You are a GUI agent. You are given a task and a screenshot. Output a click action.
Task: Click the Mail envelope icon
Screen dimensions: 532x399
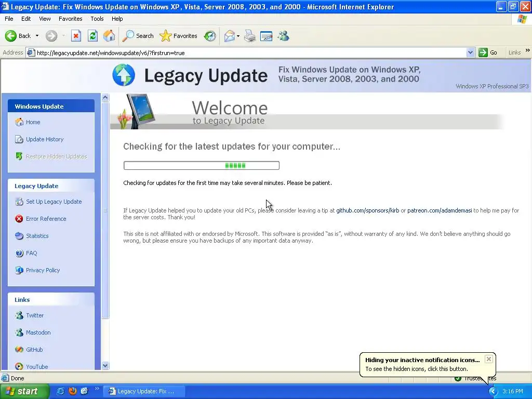click(229, 36)
